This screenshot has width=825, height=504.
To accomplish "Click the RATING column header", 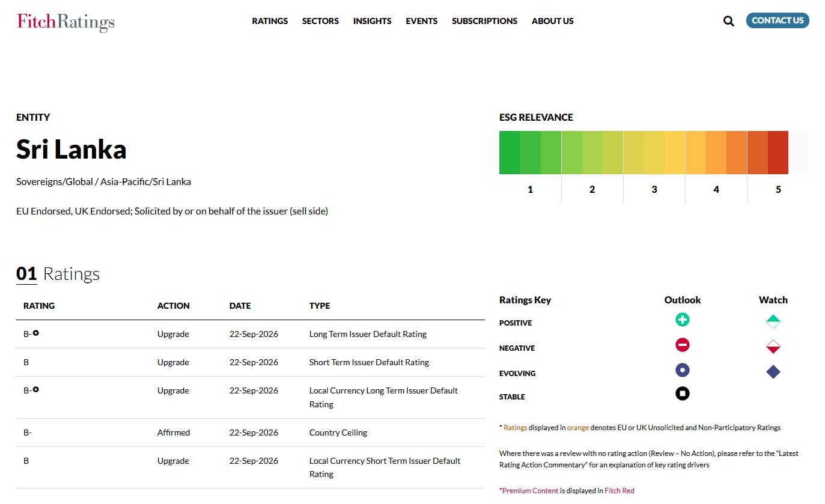I will 39,306.
